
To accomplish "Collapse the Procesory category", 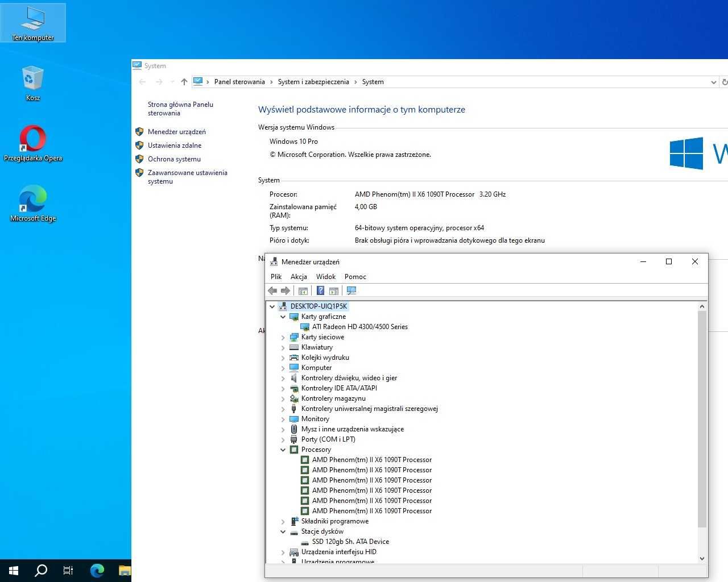I will click(283, 450).
